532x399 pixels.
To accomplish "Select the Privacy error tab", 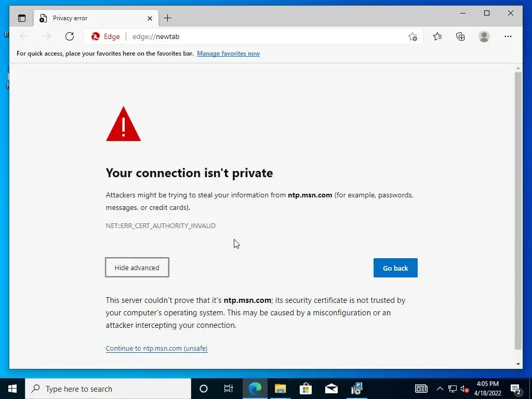I will 96,18.
